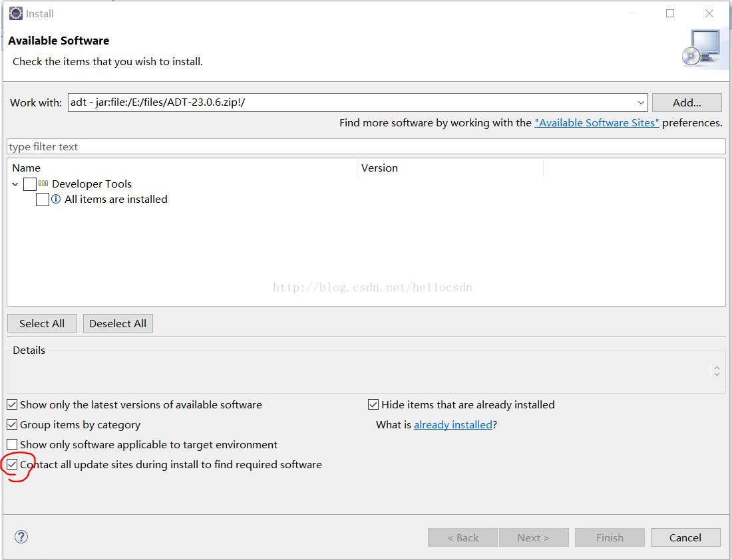Enable Show only software applicable to target environment
Viewport: 732px width, 560px height.
click(12, 444)
